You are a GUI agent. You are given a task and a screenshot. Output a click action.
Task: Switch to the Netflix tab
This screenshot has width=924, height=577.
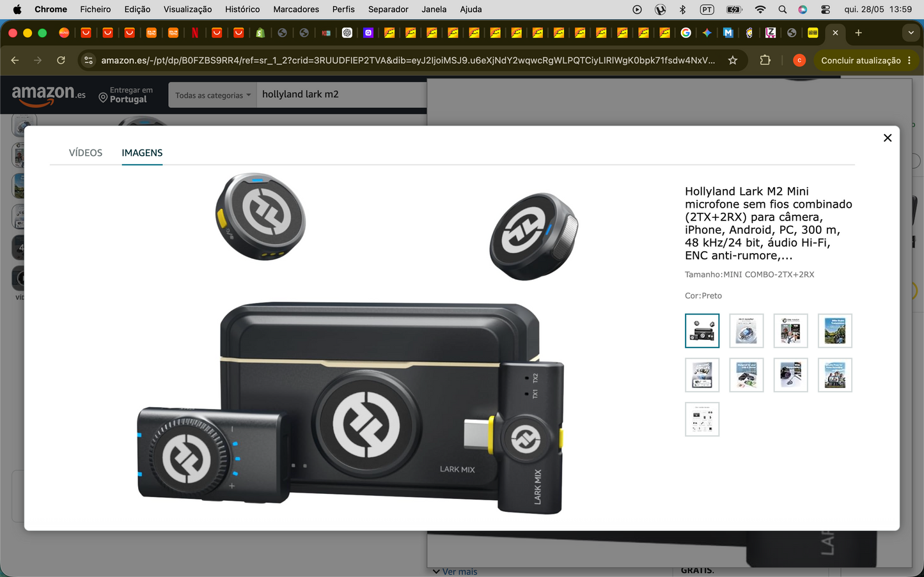click(194, 33)
